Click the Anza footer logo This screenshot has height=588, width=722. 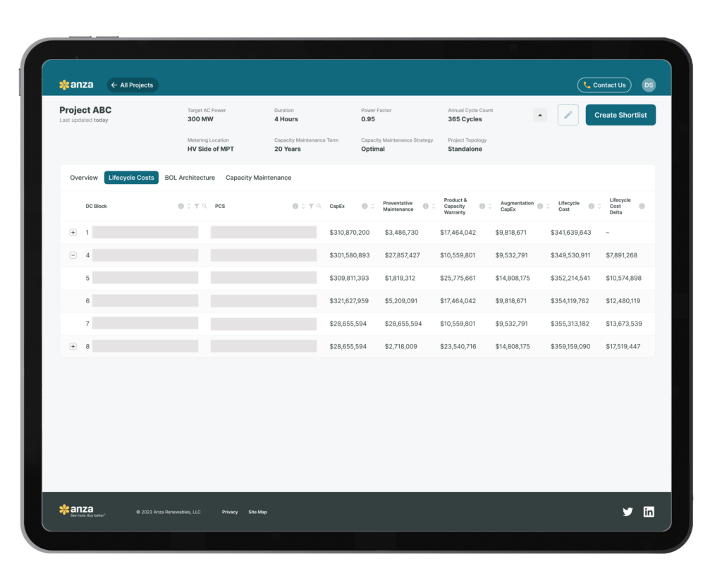tap(82, 510)
